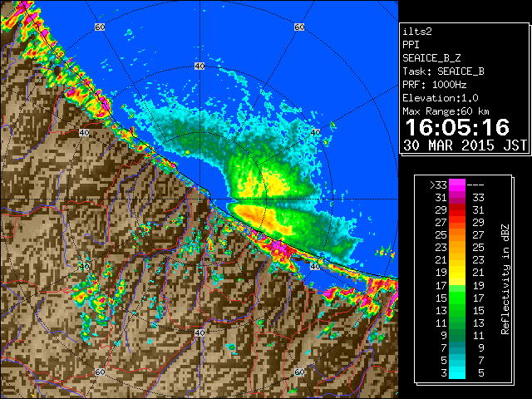Click the "PRF: 1000Hz" value
This screenshot has height=399, width=532.
435,85
